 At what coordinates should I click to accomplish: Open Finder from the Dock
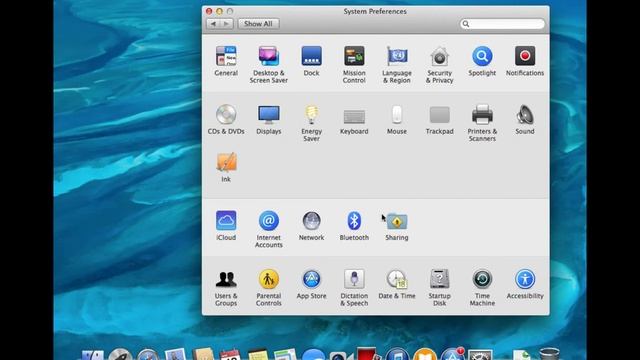click(x=93, y=354)
